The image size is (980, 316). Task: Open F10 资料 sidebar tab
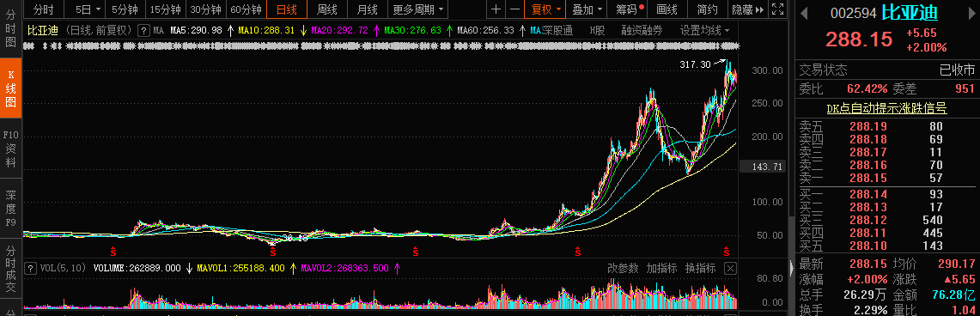tap(10, 148)
